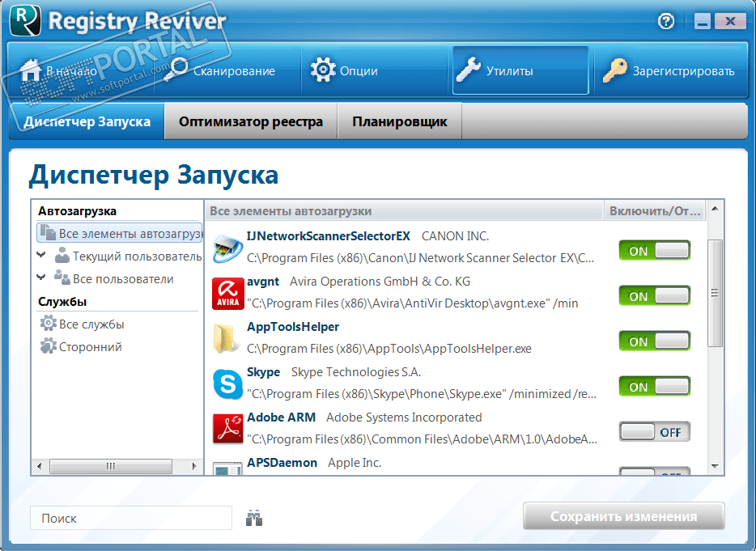Switch to Оптимизатор реестра tab
Viewport: 756px width, 551px height.
[251, 121]
